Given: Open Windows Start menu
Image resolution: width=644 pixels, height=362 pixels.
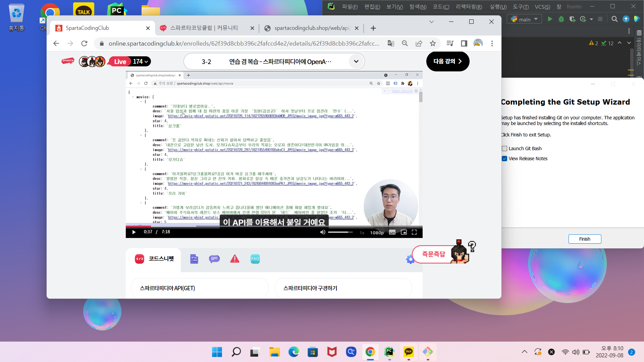Looking at the screenshot, I should (217, 352).
